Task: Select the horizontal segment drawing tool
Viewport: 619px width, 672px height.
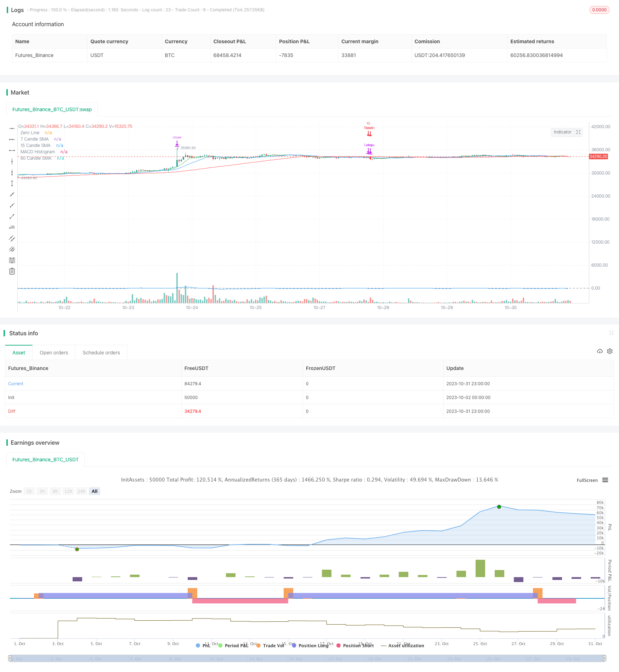Action: 12,150
